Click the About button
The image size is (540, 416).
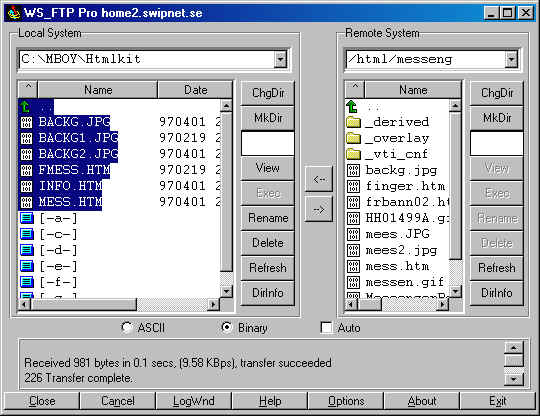422,401
